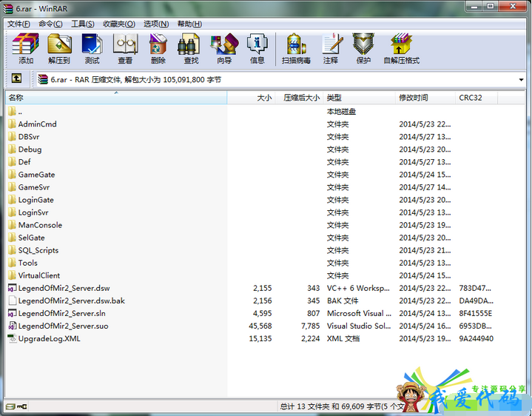This screenshot has height=416, width=532.
Task: Select the ManConsole folder name
Action: [41, 225]
